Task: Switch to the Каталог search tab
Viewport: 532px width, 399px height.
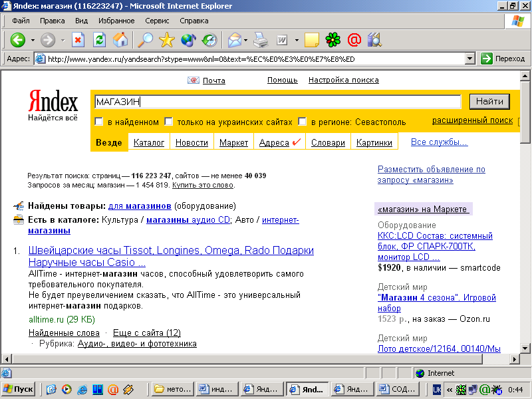Action: point(148,142)
